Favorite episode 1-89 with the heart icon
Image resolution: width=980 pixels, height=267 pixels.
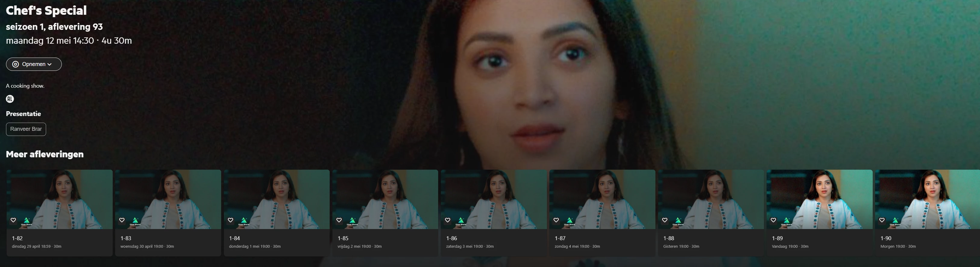pyautogui.click(x=774, y=220)
